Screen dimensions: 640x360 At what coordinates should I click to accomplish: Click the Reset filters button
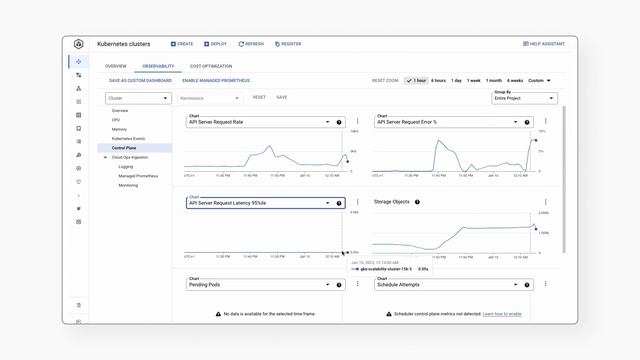(x=259, y=98)
